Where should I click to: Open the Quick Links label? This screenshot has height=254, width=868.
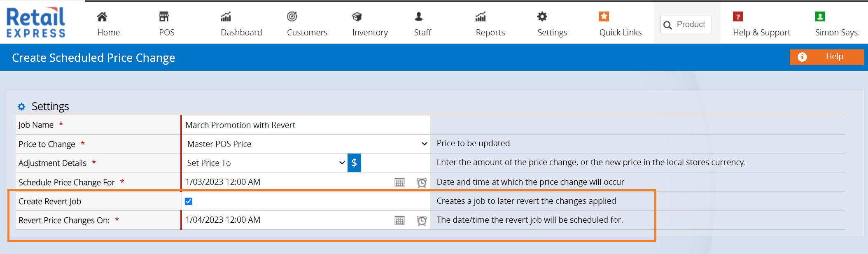(x=621, y=33)
